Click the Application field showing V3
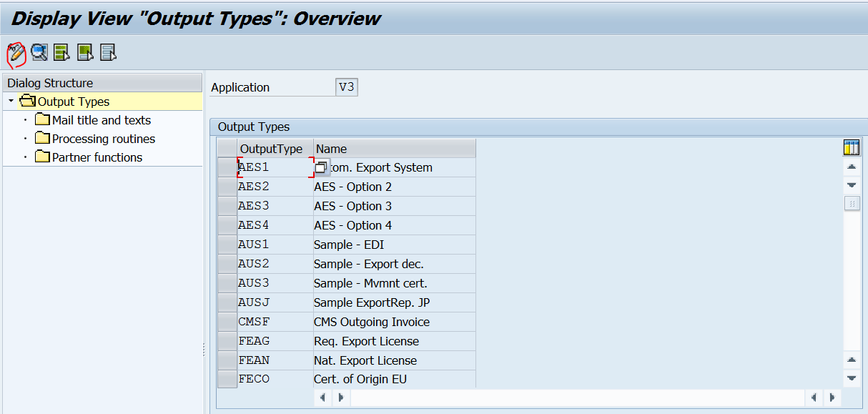This screenshot has height=414, width=868. pos(346,87)
